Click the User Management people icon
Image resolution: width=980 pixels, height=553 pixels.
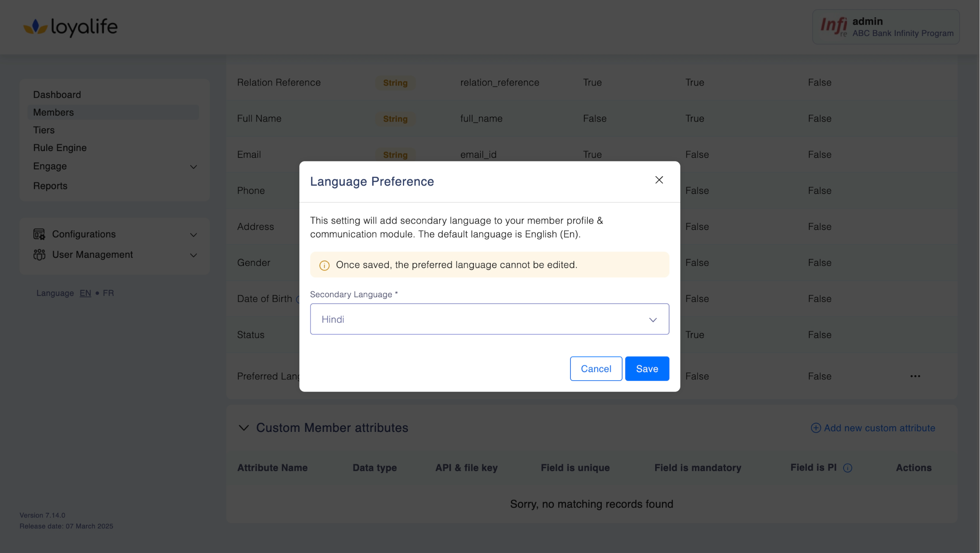[x=39, y=254]
